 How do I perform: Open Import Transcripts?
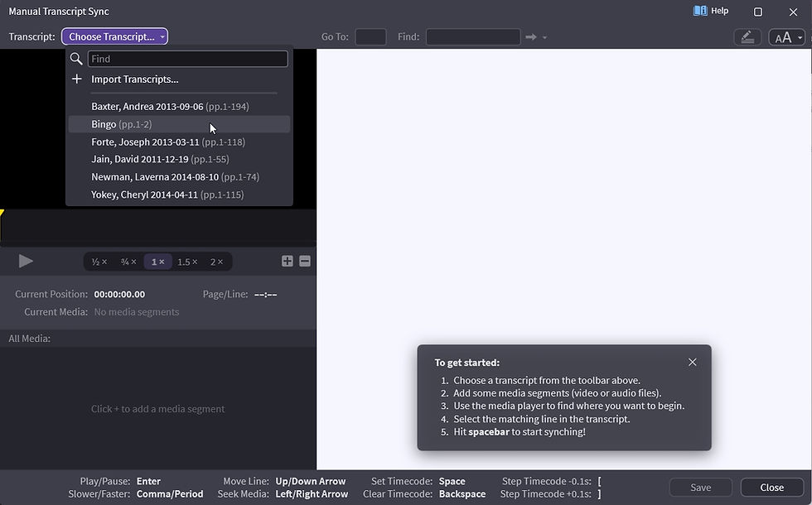coord(135,79)
